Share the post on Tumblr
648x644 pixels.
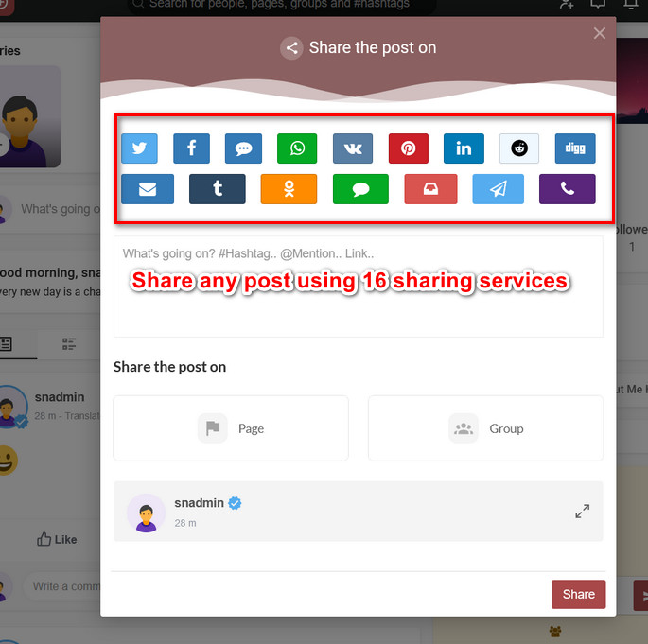[218, 189]
